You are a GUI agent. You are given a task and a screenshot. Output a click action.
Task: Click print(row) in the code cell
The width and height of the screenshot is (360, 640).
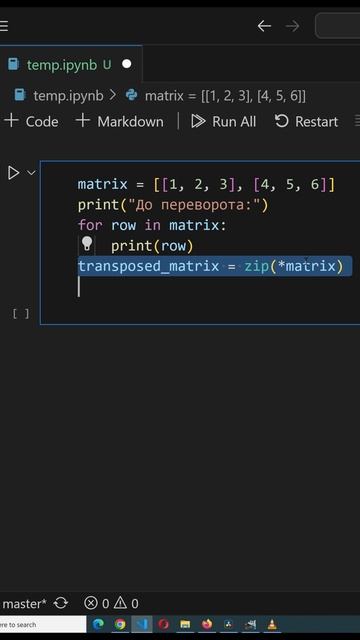(x=152, y=246)
